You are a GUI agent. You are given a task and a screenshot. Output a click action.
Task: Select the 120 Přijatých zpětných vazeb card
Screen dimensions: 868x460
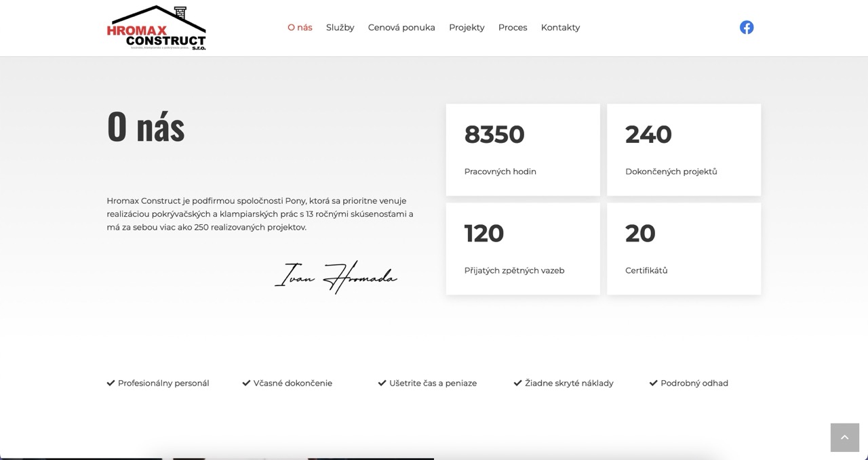coord(522,249)
